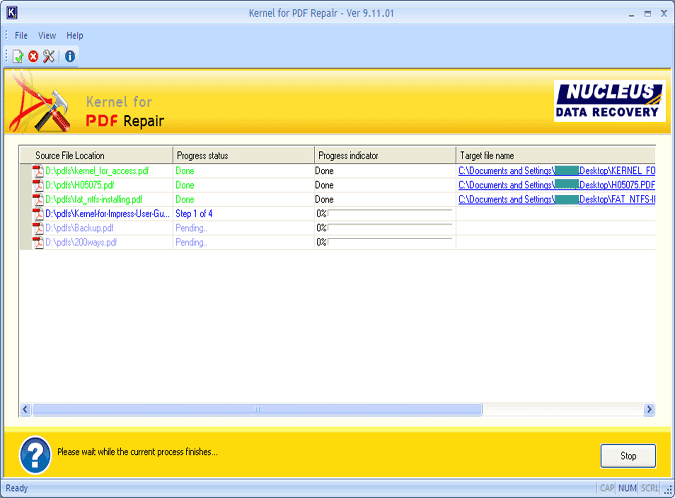Click the blue info about icon
This screenshot has height=498, width=675.
(70, 56)
